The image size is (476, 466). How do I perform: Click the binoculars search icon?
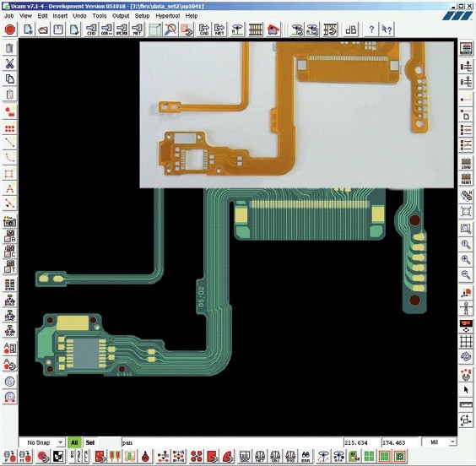coord(306,456)
